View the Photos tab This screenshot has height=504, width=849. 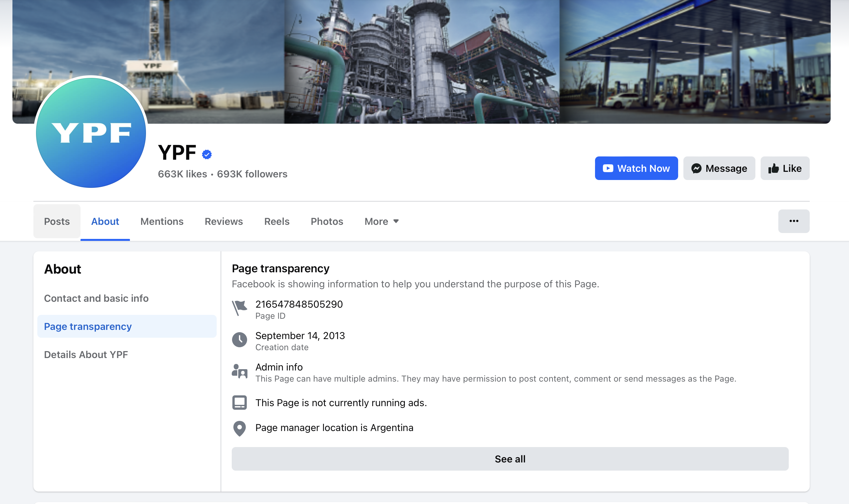(327, 222)
